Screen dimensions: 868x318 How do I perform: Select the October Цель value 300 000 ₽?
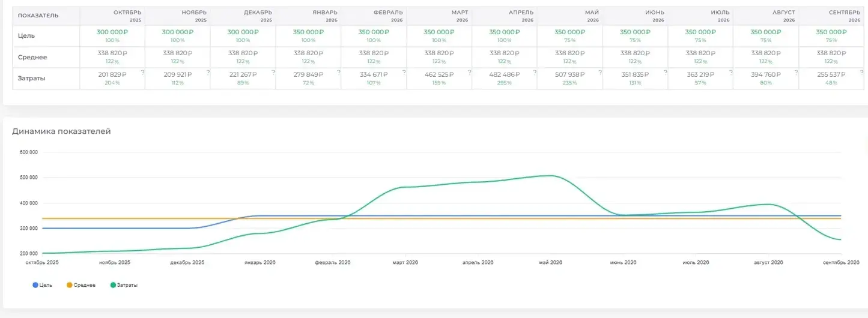[x=112, y=32]
